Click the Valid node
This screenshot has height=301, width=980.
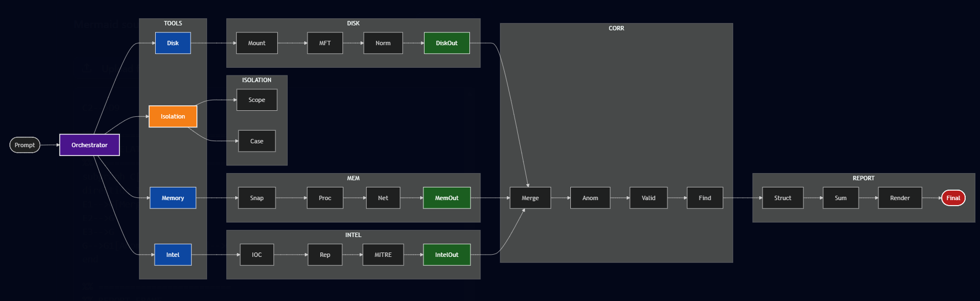(x=649, y=198)
